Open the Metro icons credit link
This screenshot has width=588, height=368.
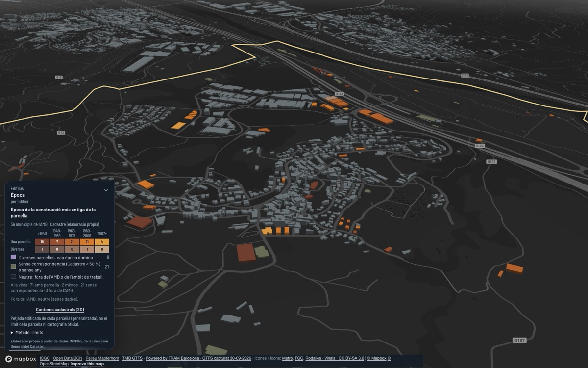287,358
